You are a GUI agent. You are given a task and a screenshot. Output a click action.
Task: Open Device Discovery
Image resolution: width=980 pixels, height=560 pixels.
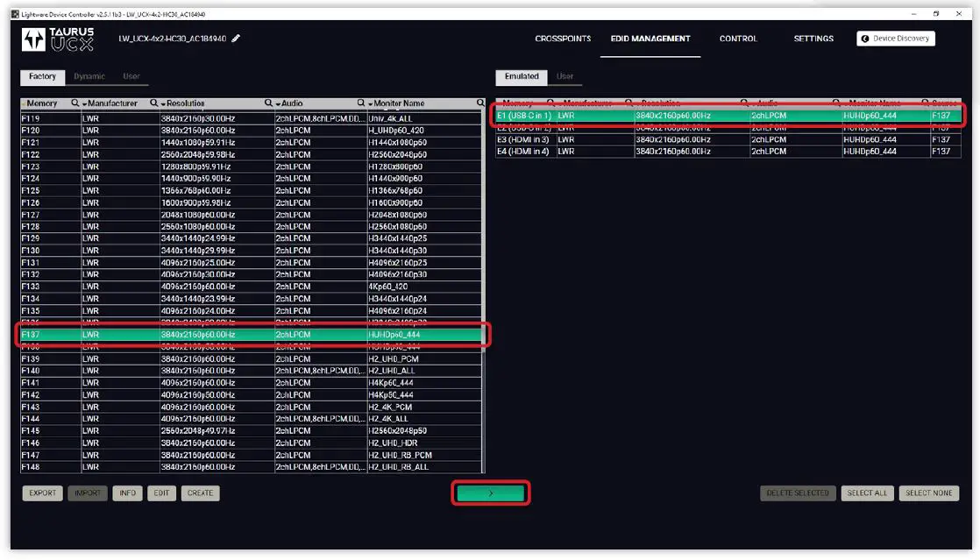pos(896,39)
